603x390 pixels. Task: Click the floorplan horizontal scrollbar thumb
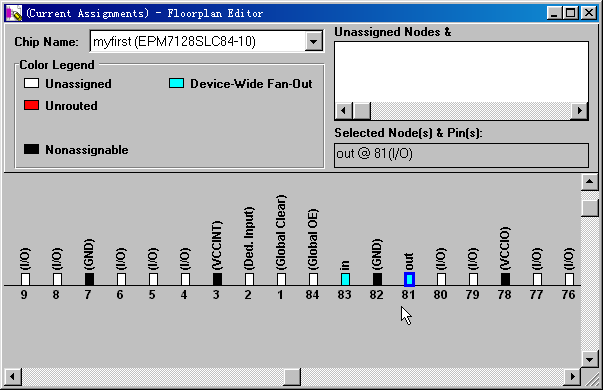[292, 377]
